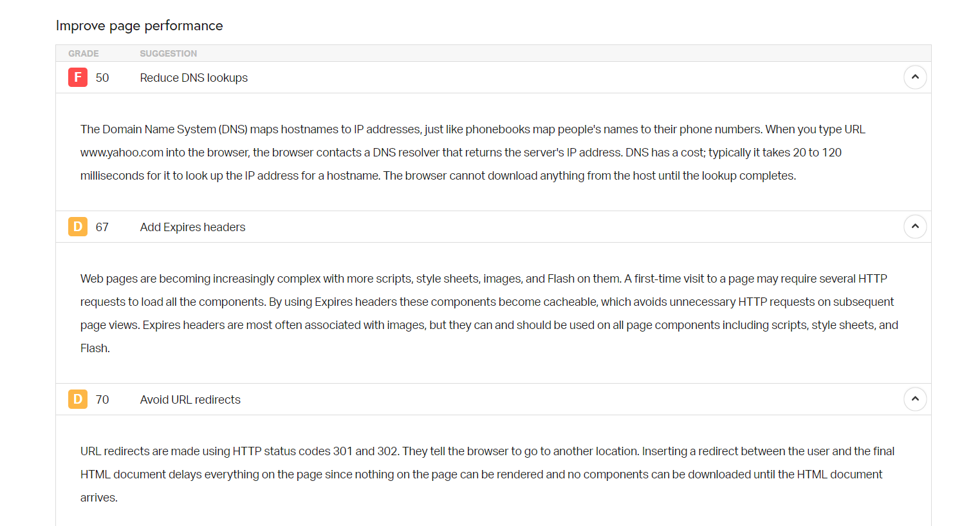
Task: Collapse the Add Expires headers section chevron
Action: pyautogui.click(x=915, y=227)
